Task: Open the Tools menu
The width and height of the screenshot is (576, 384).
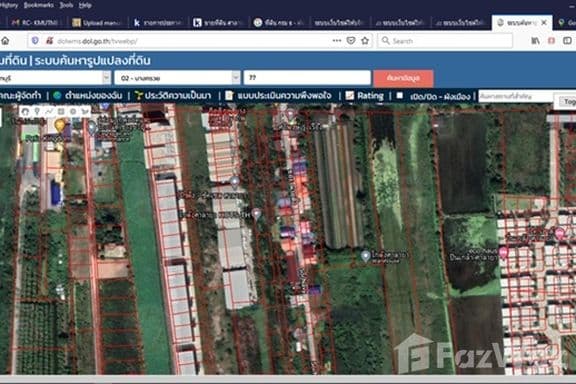Action: (x=66, y=6)
